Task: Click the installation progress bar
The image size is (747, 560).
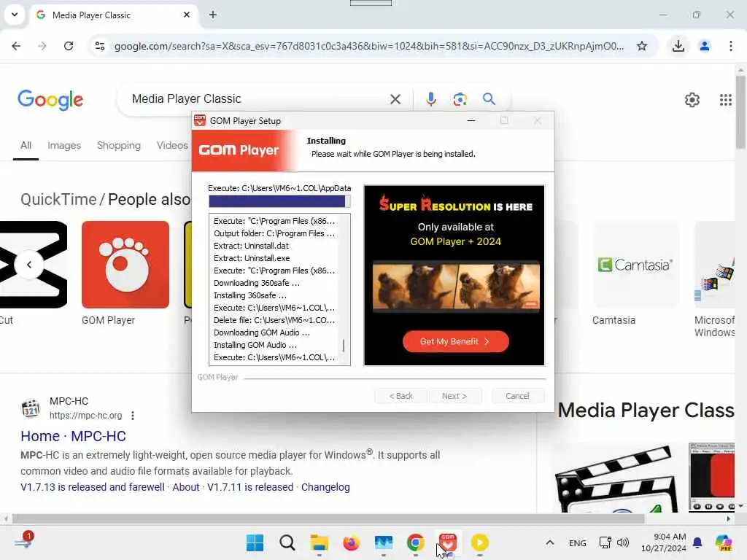Action: (x=279, y=201)
